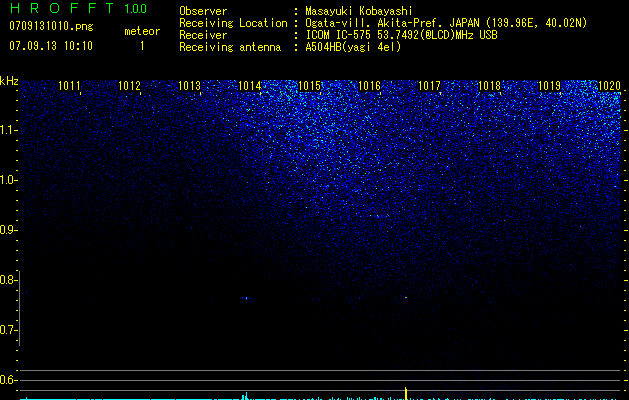Click the Receiver label

pyautogui.click(x=203, y=35)
